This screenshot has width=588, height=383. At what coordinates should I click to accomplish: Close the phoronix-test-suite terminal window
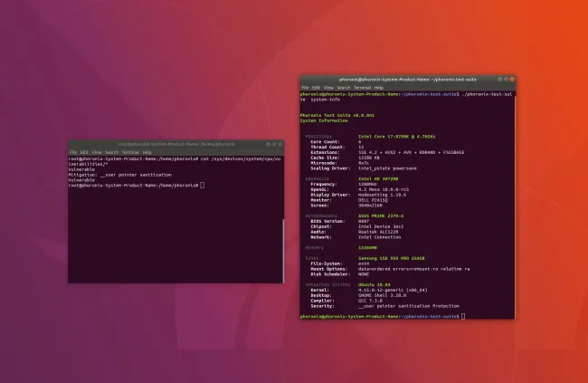512,80
